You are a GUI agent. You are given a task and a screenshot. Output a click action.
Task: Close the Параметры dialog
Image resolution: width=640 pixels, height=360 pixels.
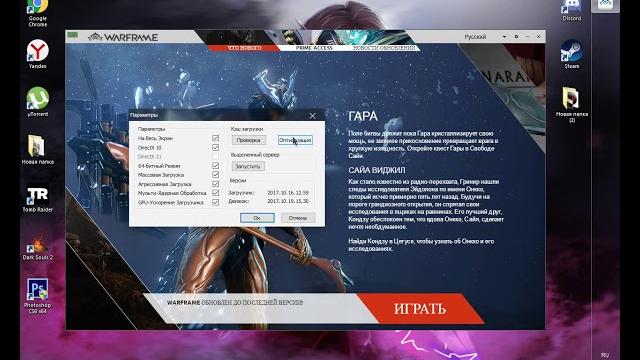312,116
